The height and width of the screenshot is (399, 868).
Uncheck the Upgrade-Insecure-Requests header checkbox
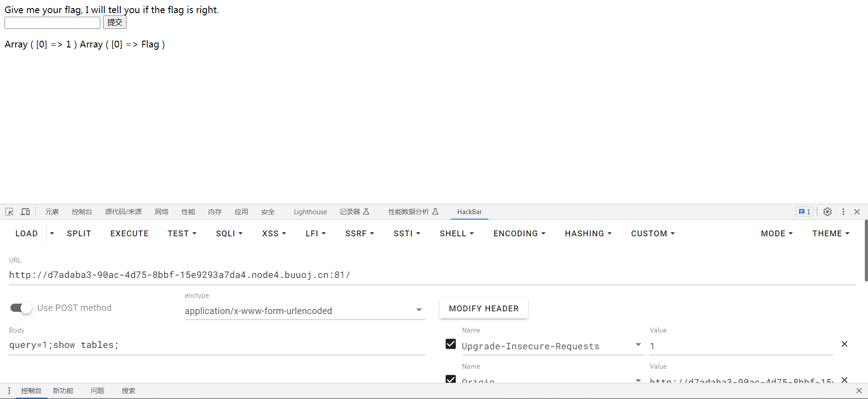click(451, 344)
